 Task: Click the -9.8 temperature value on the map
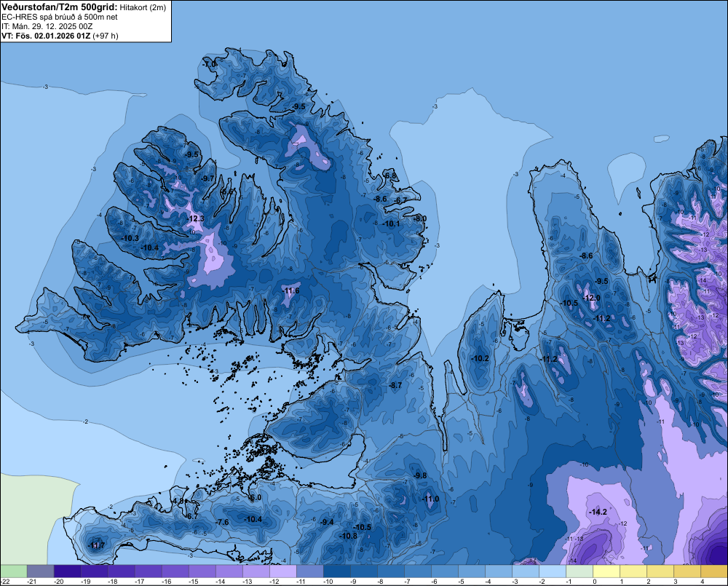pos(420,475)
